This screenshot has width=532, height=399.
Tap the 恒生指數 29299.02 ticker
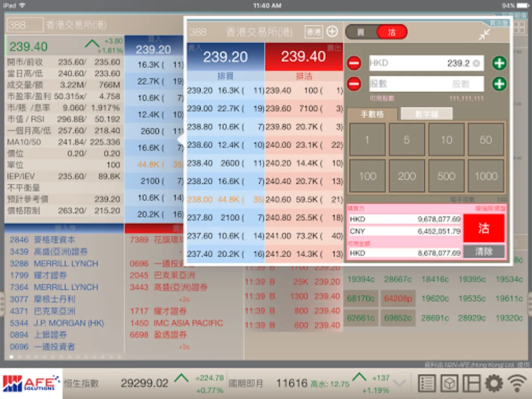click(x=145, y=383)
